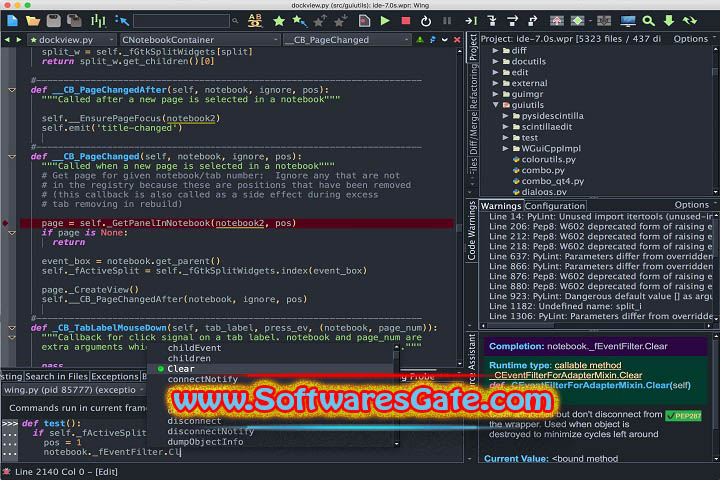Click the New File toolbar icon
Viewport: 720px width, 480px height.
12,21
